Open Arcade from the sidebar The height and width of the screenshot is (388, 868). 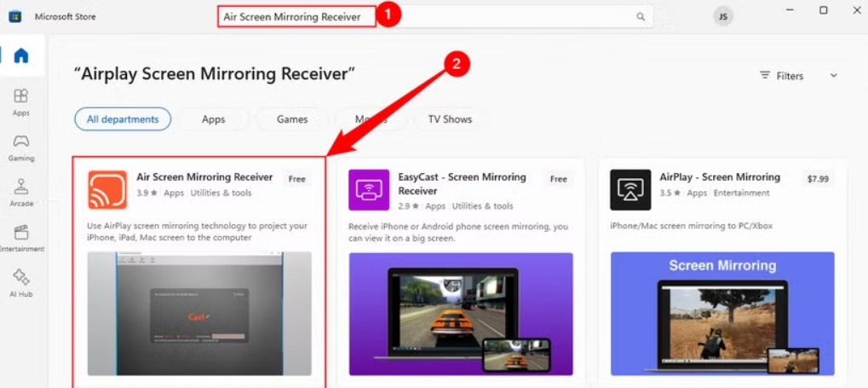click(20, 192)
